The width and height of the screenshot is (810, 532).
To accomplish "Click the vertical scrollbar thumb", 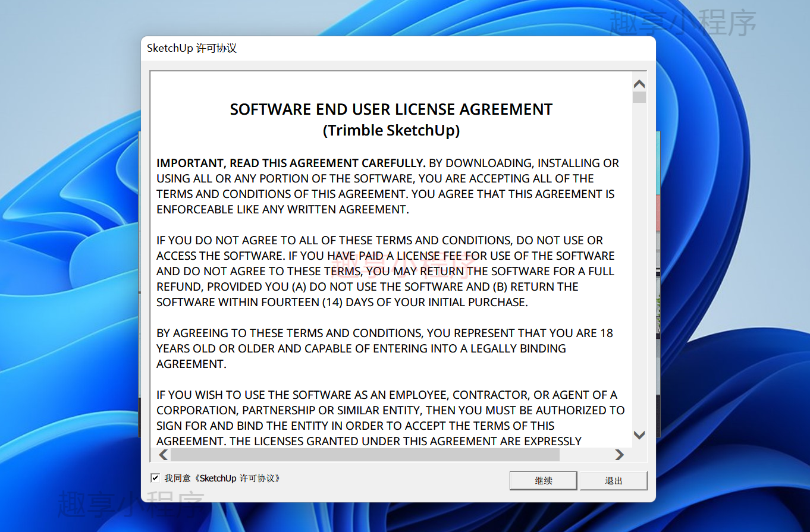I will pyautogui.click(x=639, y=97).
